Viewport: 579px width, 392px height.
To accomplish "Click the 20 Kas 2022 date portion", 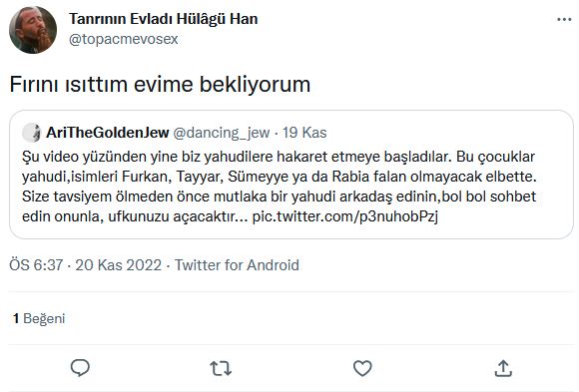I will click(118, 265).
